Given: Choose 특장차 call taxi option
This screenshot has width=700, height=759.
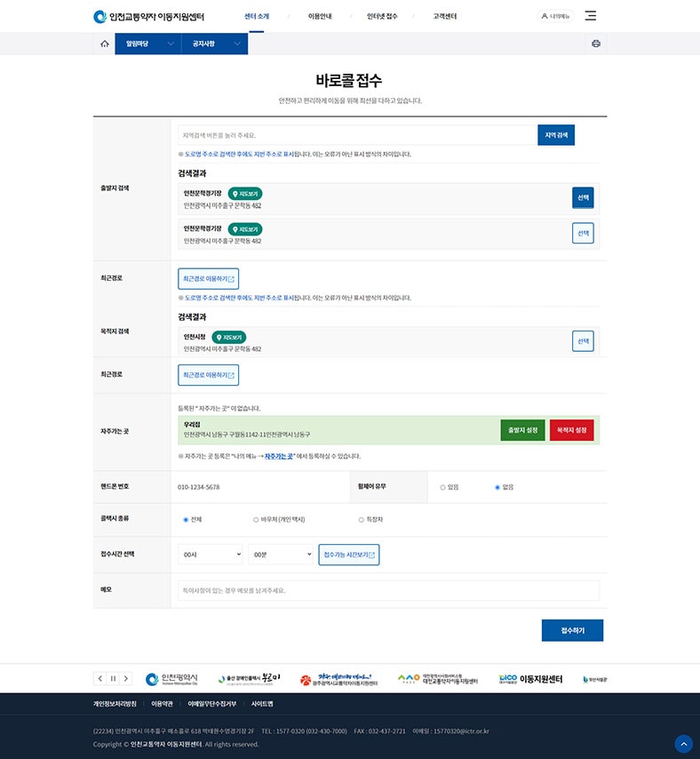Looking at the screenshot, I should (x=362, y=519).
